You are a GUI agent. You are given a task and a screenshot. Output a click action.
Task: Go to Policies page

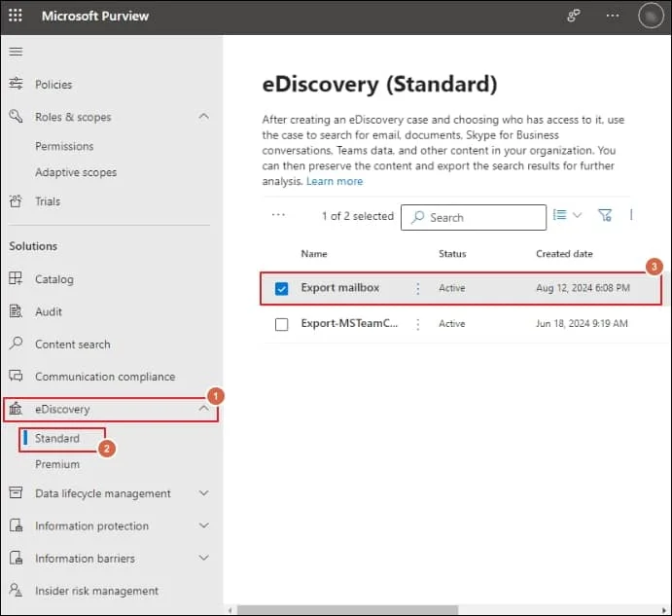click(x=53, y=85)
